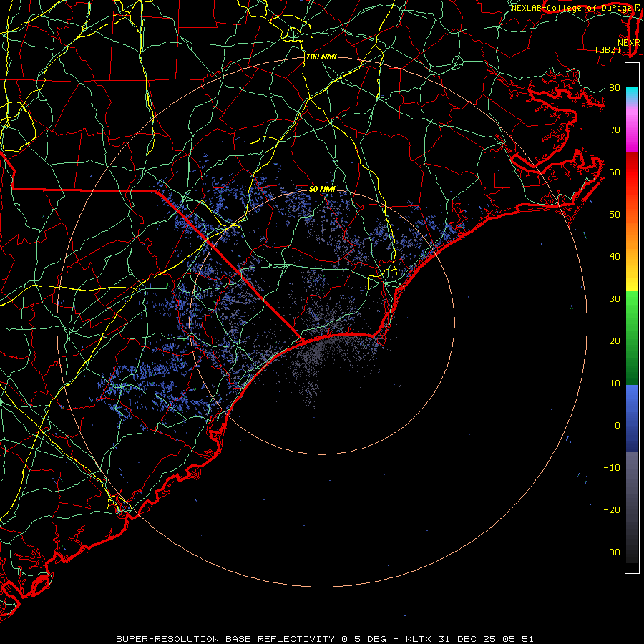Click 'SUPER-RESOLUTION BASE REFLECTIVITY' caption text
The height and width of the screenshot is (644, 644).
coord(225,639)
